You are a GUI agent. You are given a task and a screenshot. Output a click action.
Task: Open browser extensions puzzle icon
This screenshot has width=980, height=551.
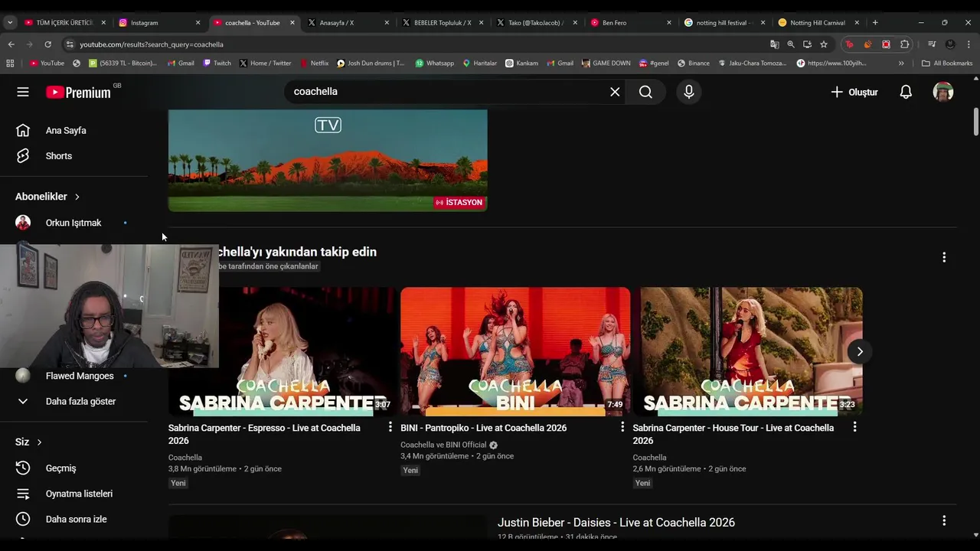click(x=905, y=44)
